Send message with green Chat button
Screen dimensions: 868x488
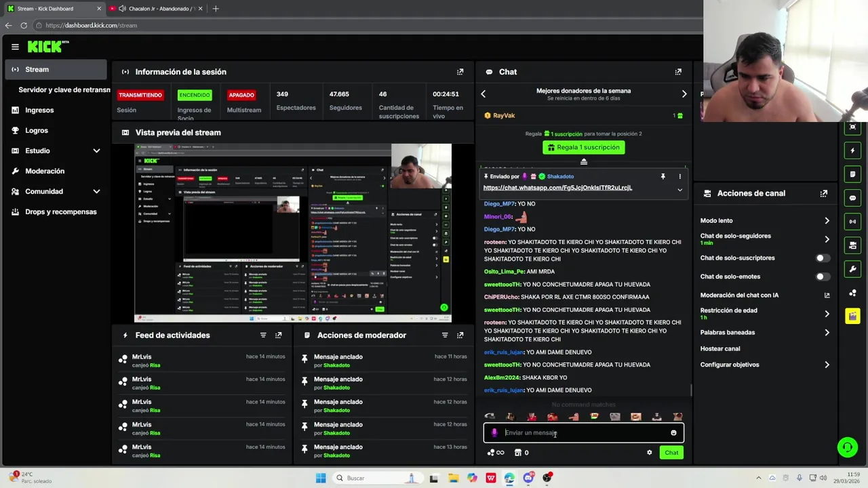point(671,453)
